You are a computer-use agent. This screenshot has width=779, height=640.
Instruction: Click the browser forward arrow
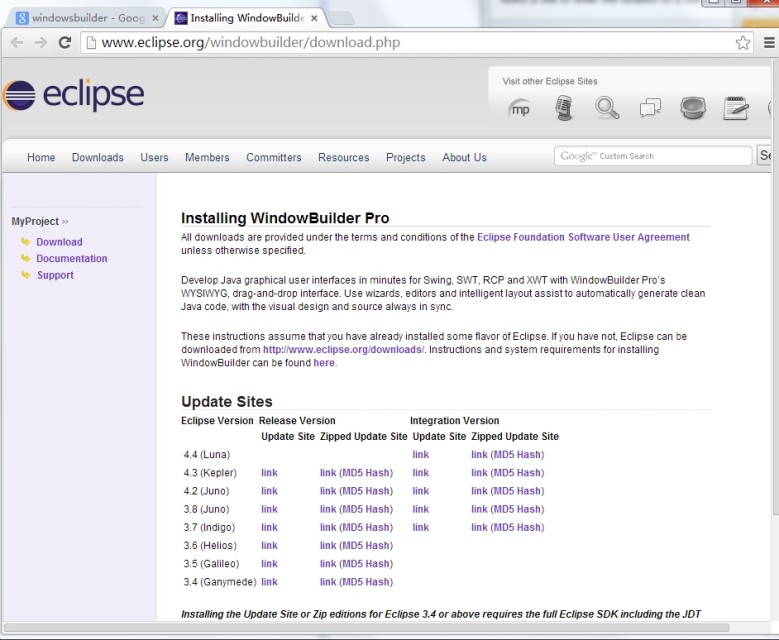coord(41,43)
